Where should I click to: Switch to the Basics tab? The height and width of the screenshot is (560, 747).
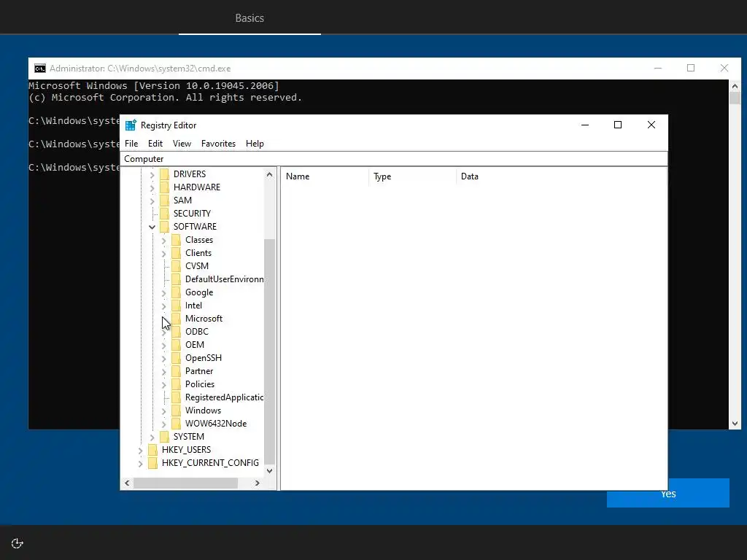[249, 18]
